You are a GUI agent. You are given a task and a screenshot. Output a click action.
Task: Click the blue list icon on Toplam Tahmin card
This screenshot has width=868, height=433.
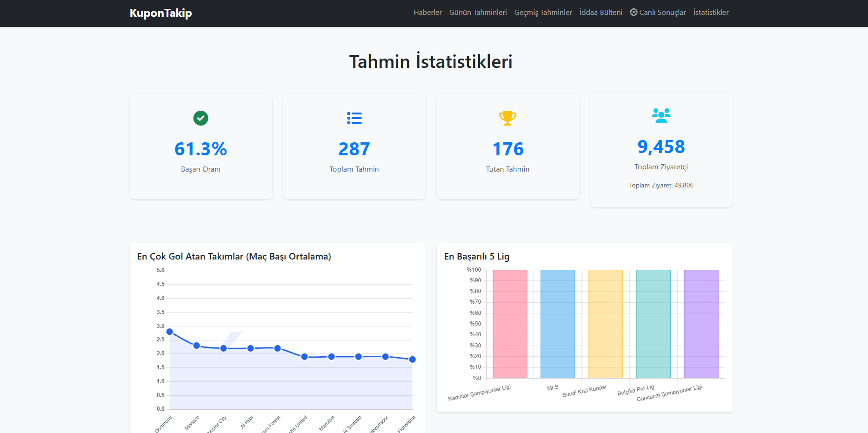[354, 118]
